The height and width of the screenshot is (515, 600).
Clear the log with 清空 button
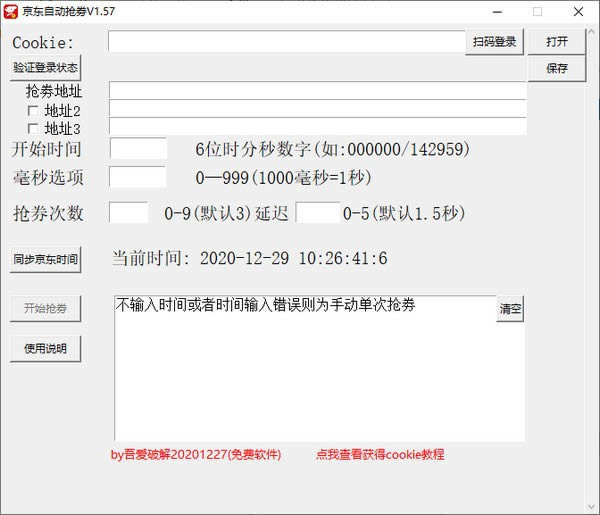coord(510,309)
